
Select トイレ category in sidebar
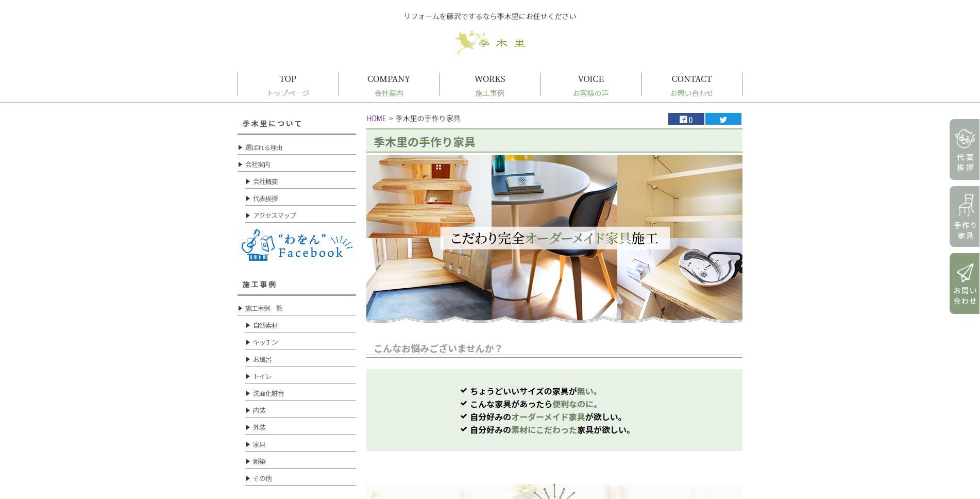coord(300,376)
